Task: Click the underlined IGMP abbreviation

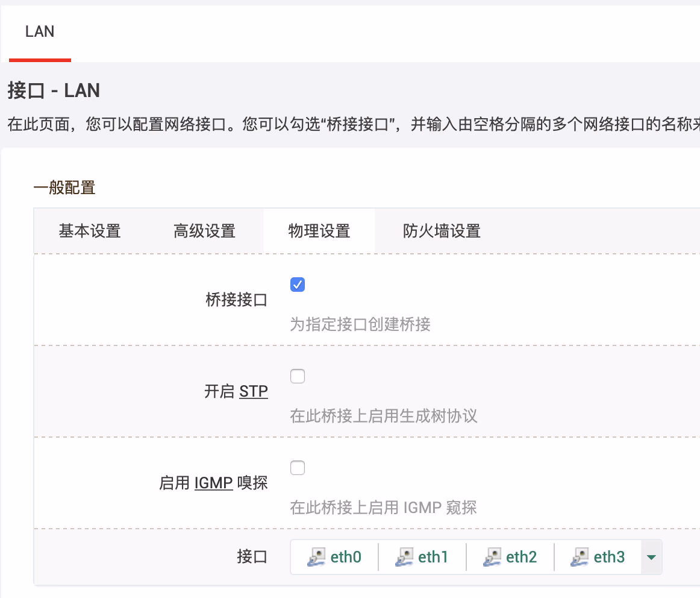Action: click(214, 483)
